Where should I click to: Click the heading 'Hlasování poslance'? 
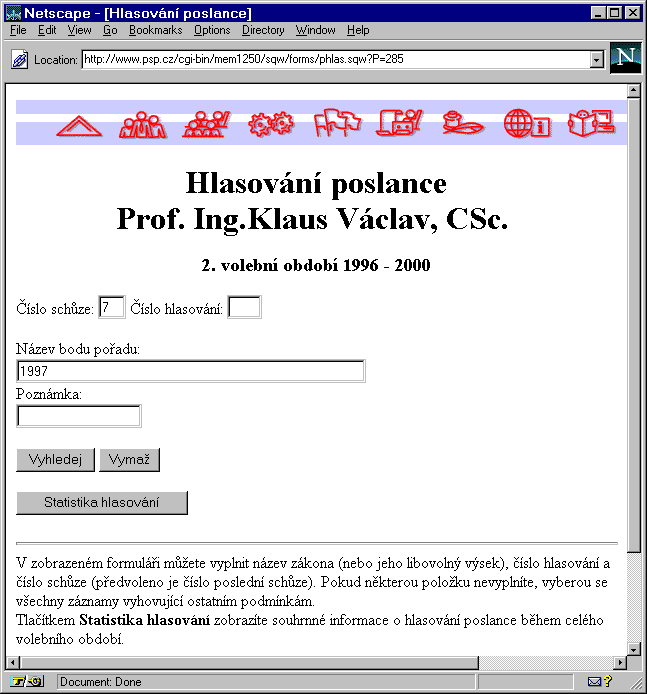point(316,183)
